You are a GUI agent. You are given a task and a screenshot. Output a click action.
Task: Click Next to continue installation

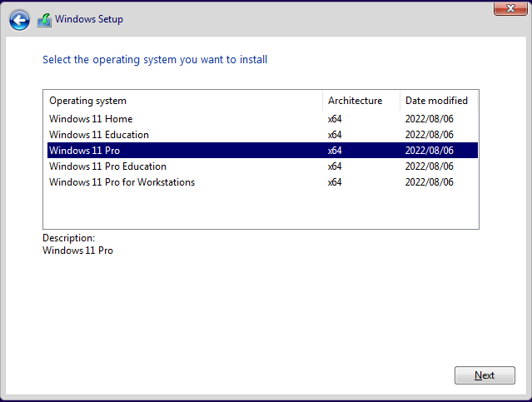click(485, 375)
